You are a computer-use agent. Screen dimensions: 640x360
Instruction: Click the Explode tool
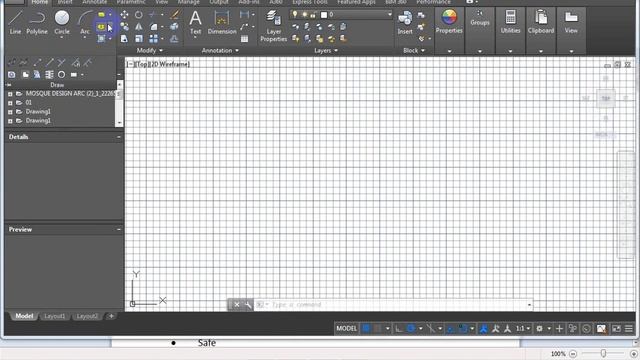(x=174, y=27)
